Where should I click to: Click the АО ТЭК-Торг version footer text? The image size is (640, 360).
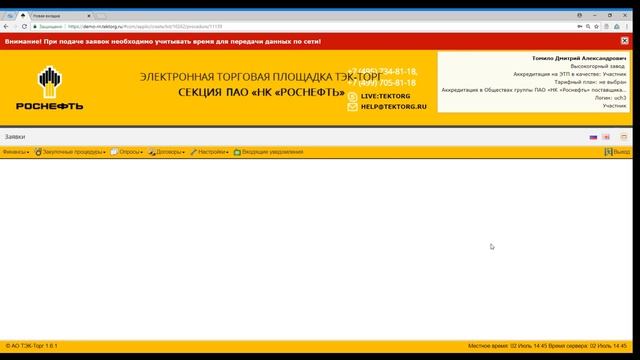(31, 346)
